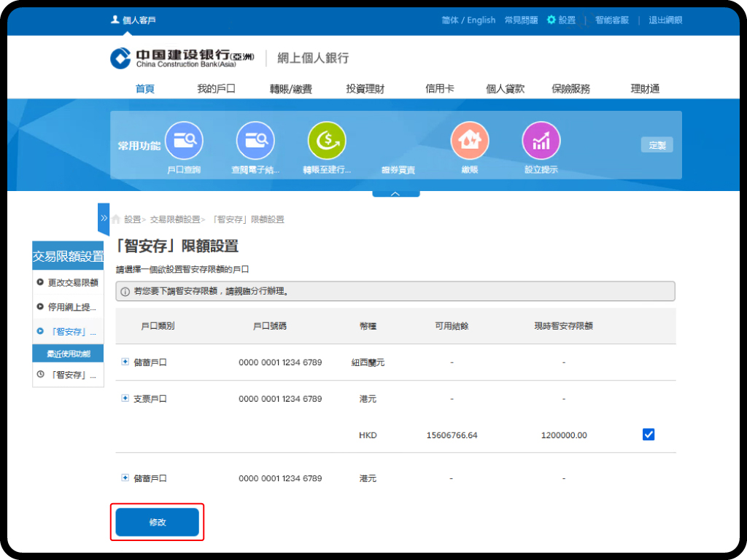Click the 戶口查詢 account inquiry icon
This screenshot has width=747, height=560.
pyautogui.click(x=184, y=141)
